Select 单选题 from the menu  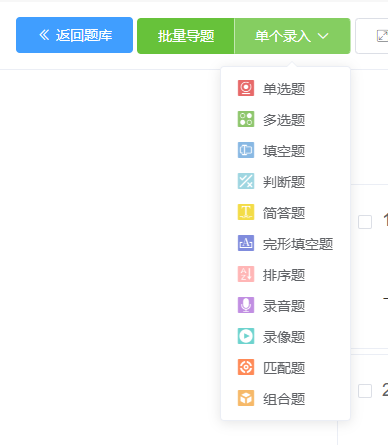point(285,89)
